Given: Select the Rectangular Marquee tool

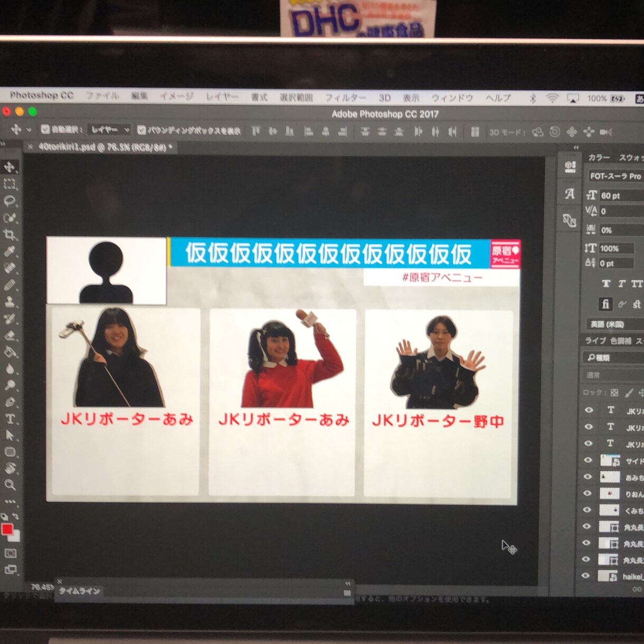Looking at the screenshot, I should [10, 184].
